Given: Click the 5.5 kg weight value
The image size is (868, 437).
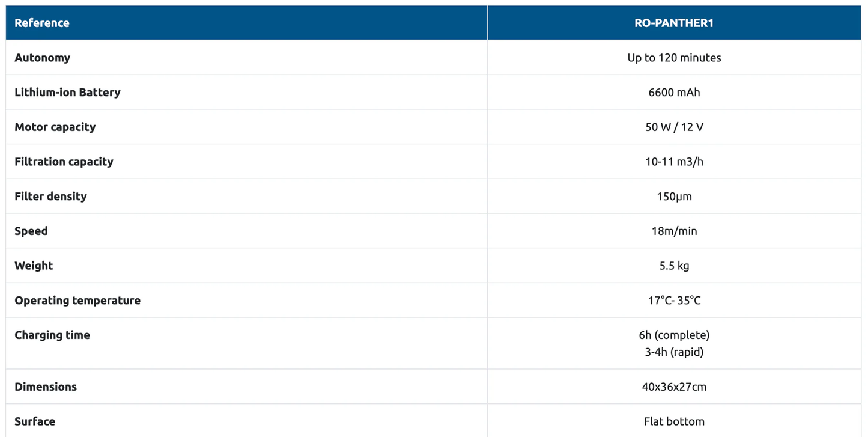Looking at the screenshot, I should (674, 266).
